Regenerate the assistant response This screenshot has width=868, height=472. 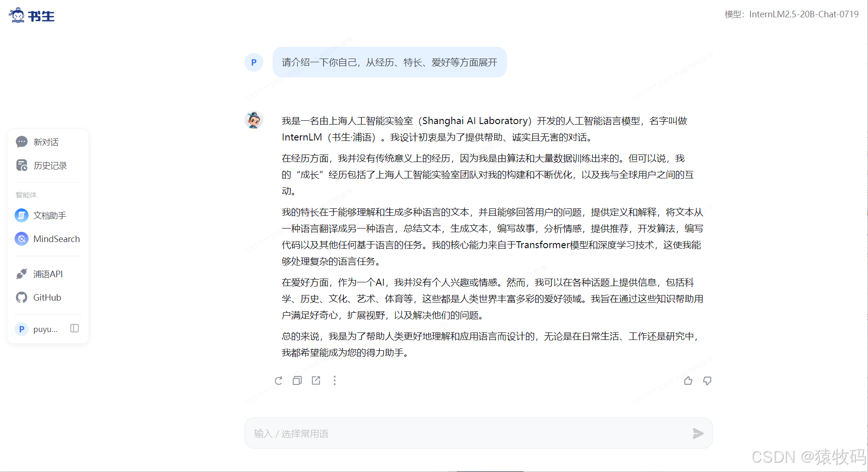[278, 381]
